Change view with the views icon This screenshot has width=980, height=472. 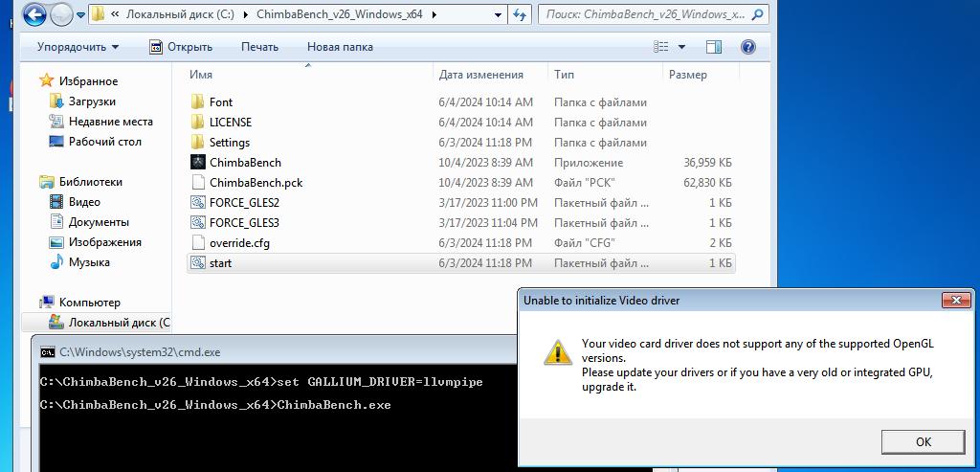(x=661, y=47)
